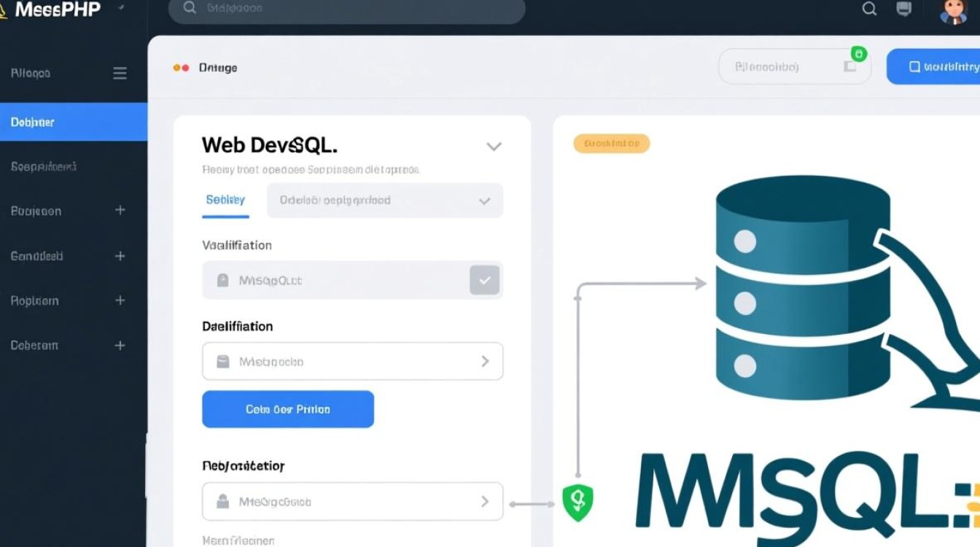Click the lock icon inside the MySQL validation field

click(x=223, y=280)
